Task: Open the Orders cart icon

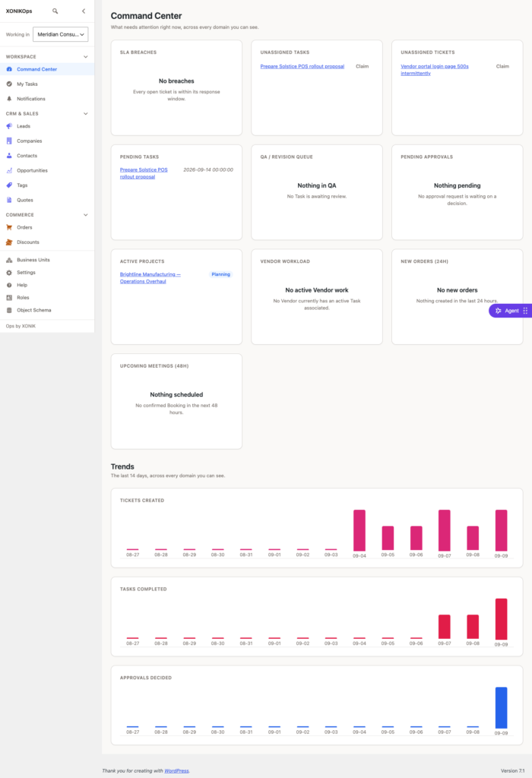Action: (9, 227)
